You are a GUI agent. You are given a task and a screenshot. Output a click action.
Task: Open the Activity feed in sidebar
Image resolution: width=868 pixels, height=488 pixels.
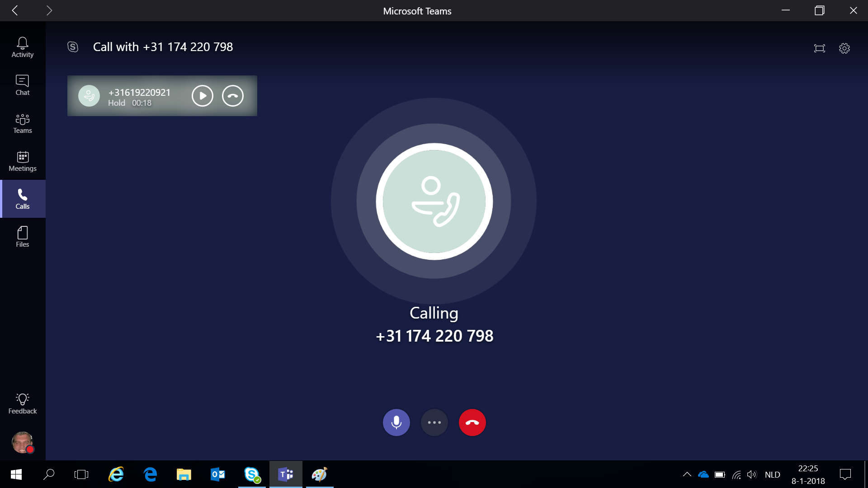(x=23, y=47)
